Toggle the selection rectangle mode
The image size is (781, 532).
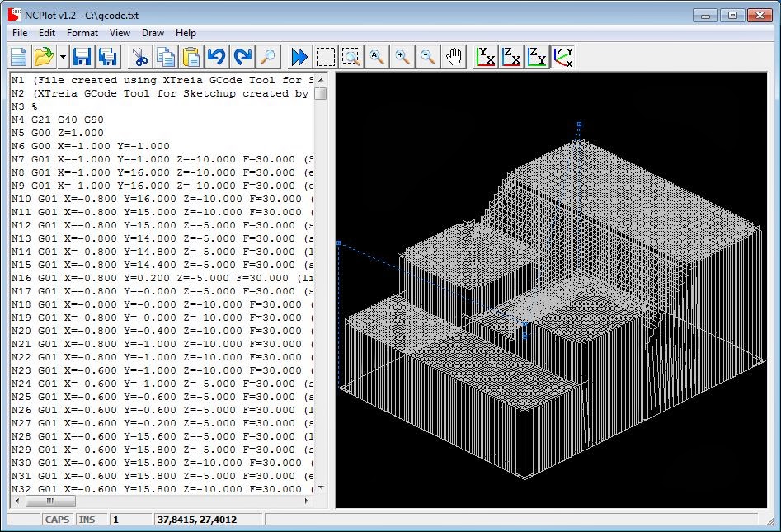point(325,56)
